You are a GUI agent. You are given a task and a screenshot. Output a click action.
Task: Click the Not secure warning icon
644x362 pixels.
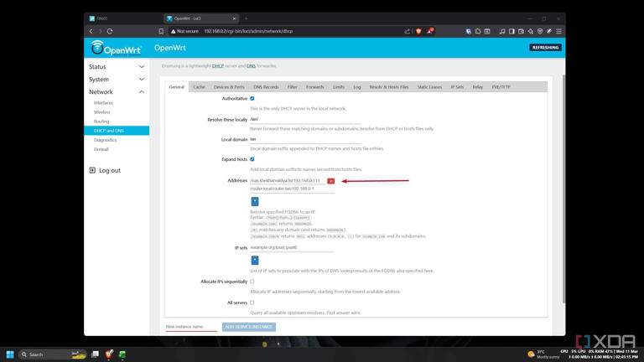tap(174, 31)
